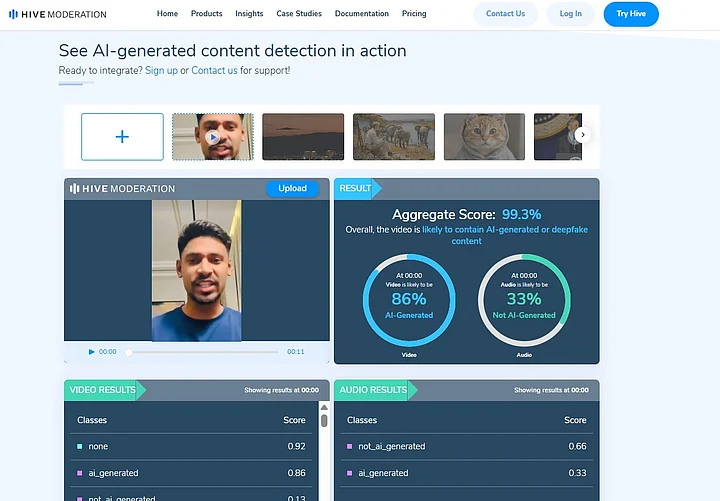
Task: Click the 86% AI-Generated video gauge
Action: [409, 297]
